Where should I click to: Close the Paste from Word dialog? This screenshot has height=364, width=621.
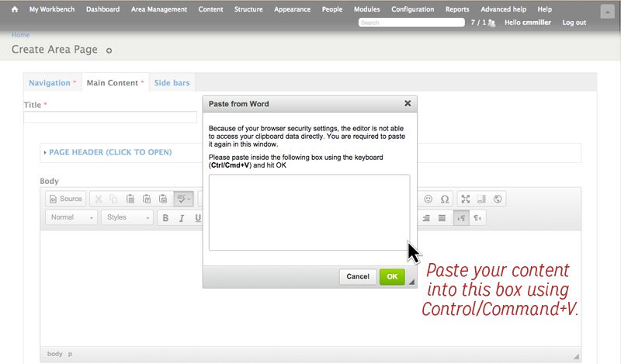[x=408, y=103]
